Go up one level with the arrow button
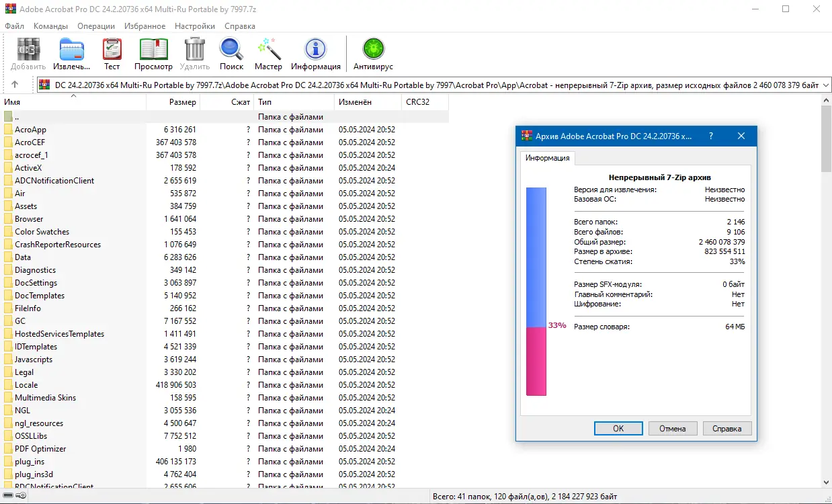 pos(15,85)
